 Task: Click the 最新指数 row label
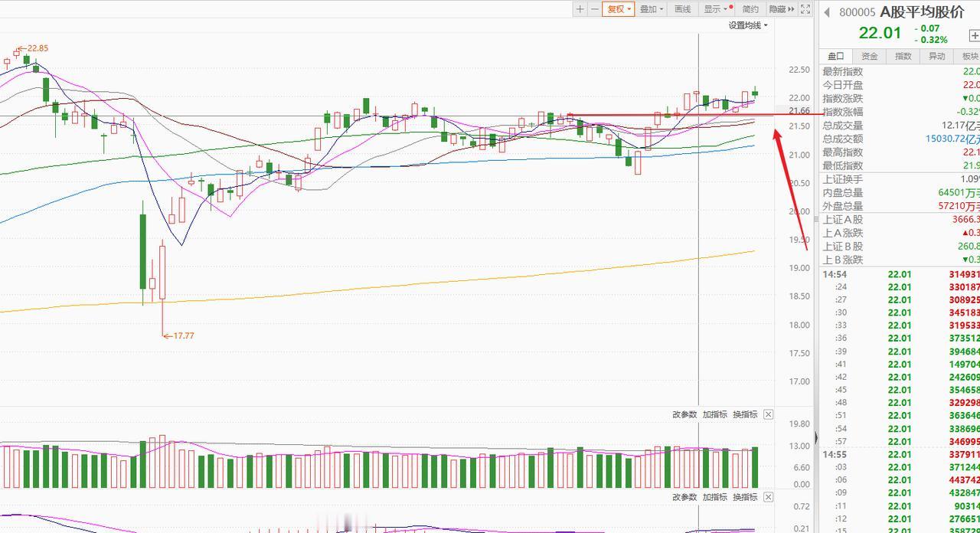(x=843, y=71)
